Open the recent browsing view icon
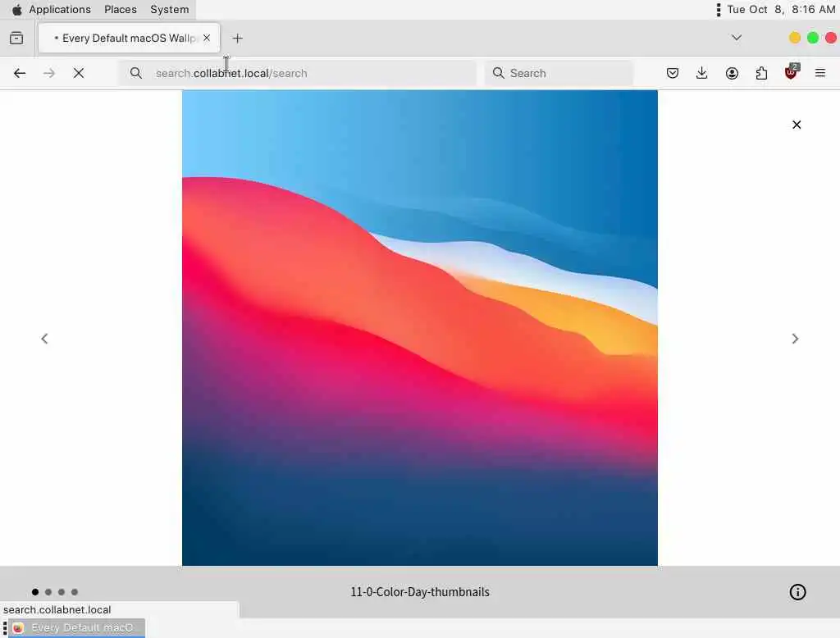The height and width of the screenshot is (638, 840). click(16, 38)
